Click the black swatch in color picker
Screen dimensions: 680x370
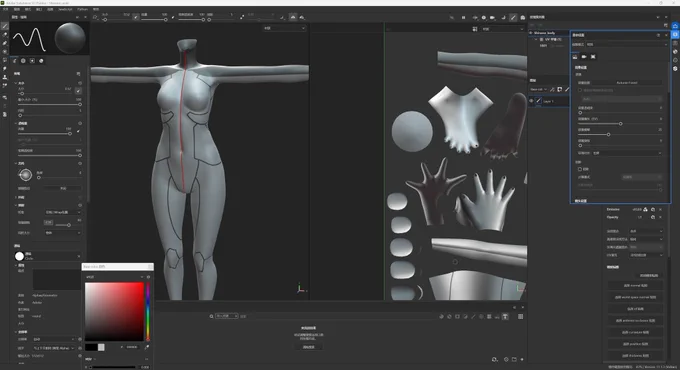coord(91,347)
